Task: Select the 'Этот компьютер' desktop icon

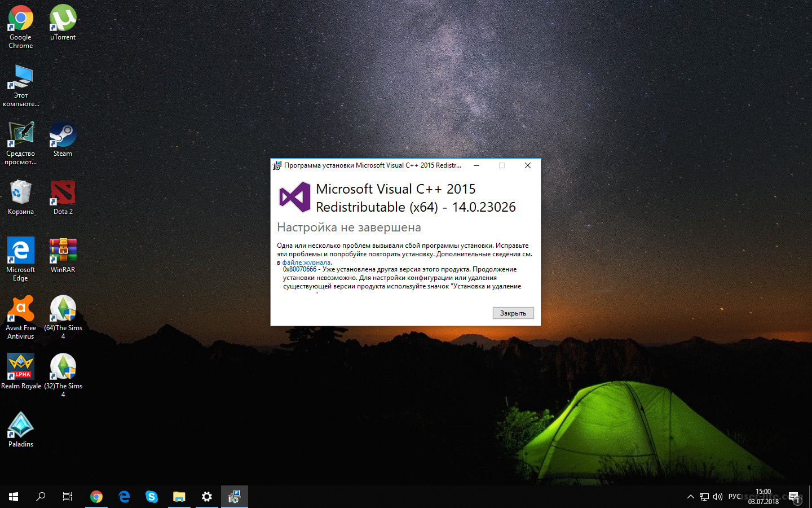Action: point(21,85)
